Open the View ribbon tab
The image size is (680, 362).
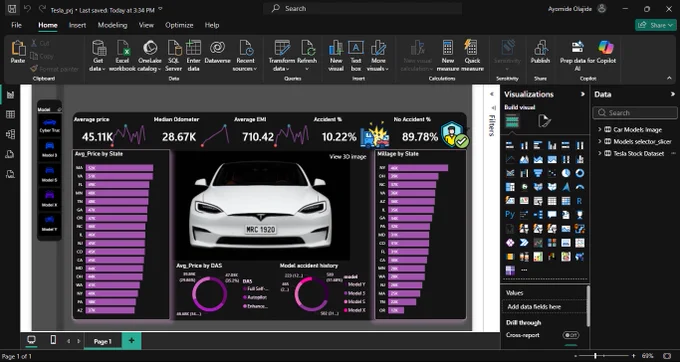[146, 25]
